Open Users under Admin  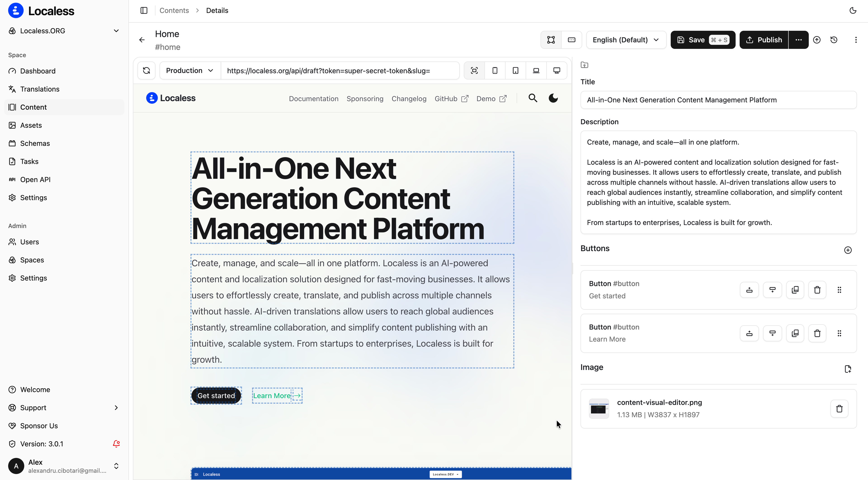(x=64, y=242)
